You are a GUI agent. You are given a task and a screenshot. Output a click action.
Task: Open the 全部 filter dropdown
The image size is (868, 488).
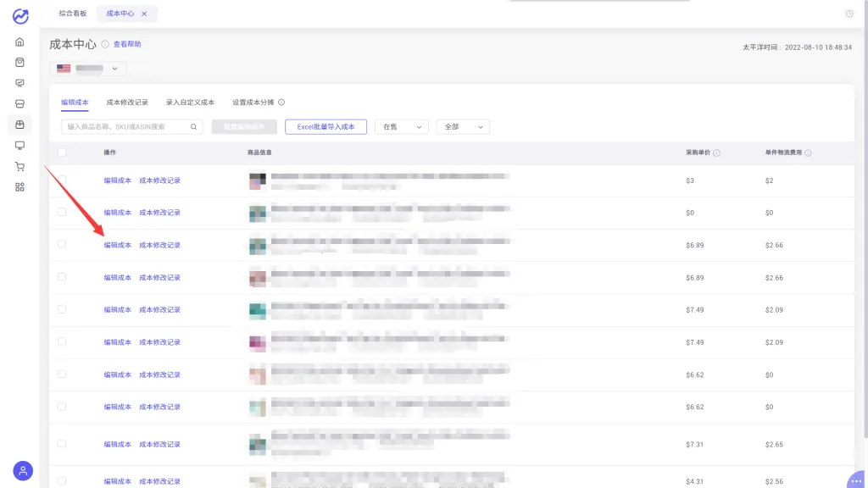coord(463,127)
